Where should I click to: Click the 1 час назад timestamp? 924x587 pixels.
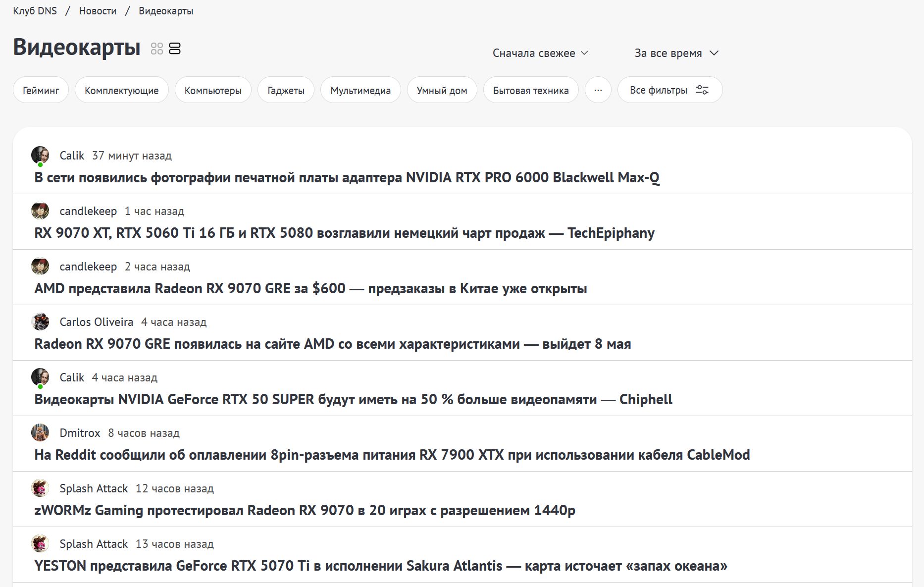pyautogui.click(x=154, y=211)
